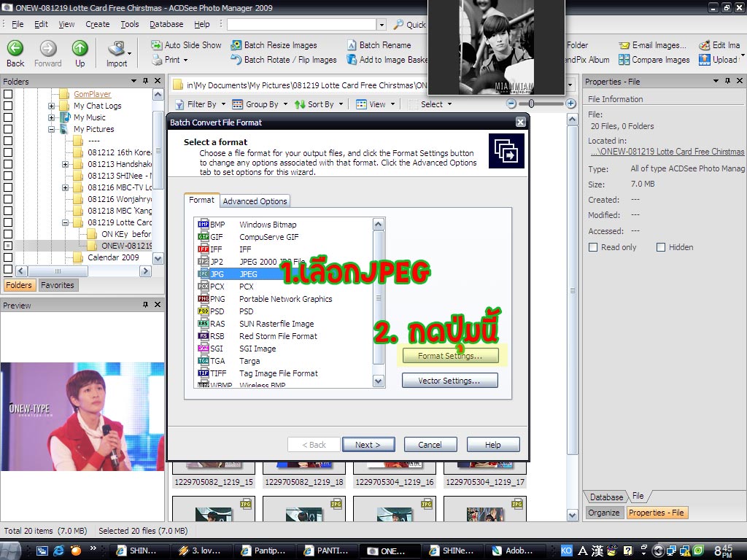Click the Help button in dialog
This screenshot has width=747, height=560.
[x=493, y=444]
